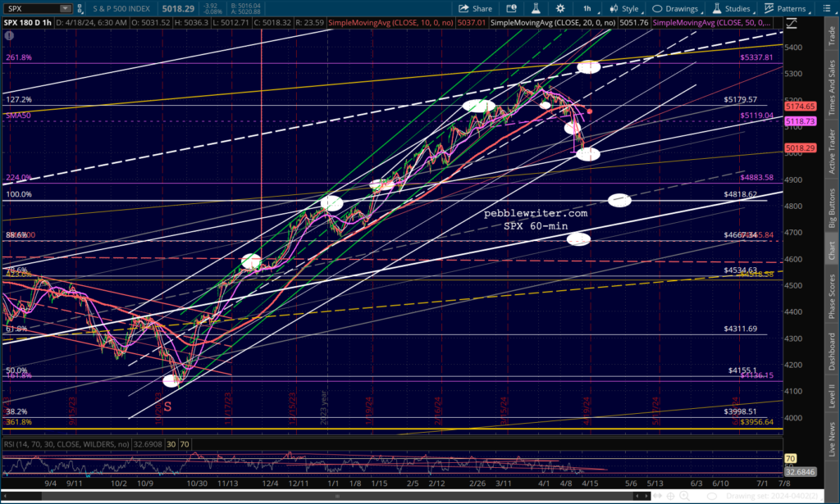This screenshot has width=840, height=504.
Task: Click the 5174.65 red price bubble
Action: pyautogui.click(x=801, y=107)
